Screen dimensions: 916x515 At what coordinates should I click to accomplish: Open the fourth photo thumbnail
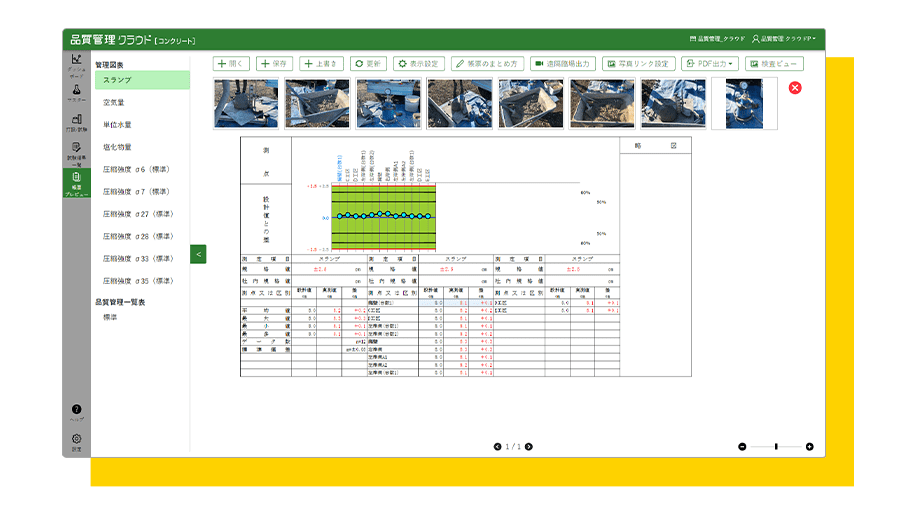(460, 103)
